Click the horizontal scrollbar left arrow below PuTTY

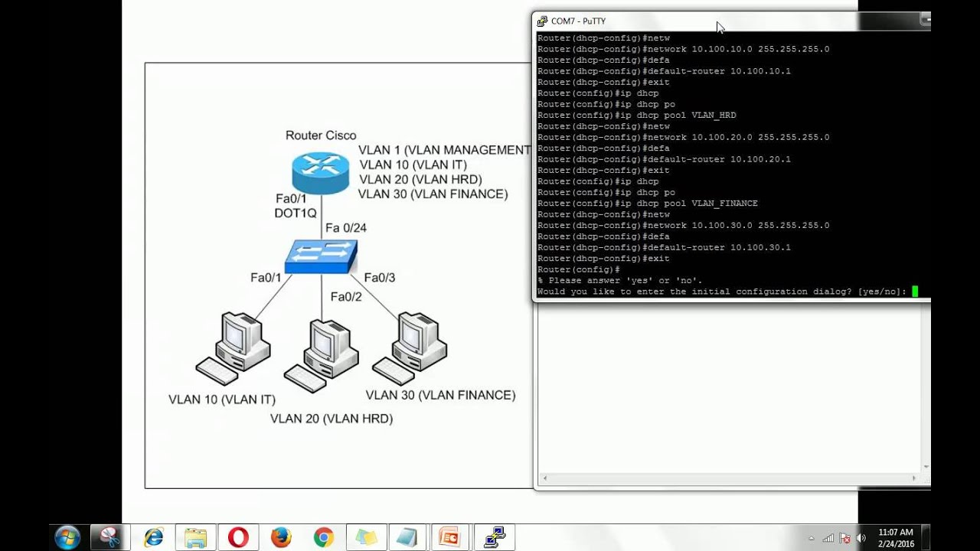point(544,478)
